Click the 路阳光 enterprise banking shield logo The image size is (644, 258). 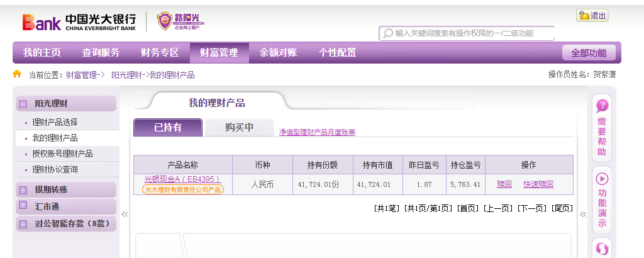(x=180, y=21)
